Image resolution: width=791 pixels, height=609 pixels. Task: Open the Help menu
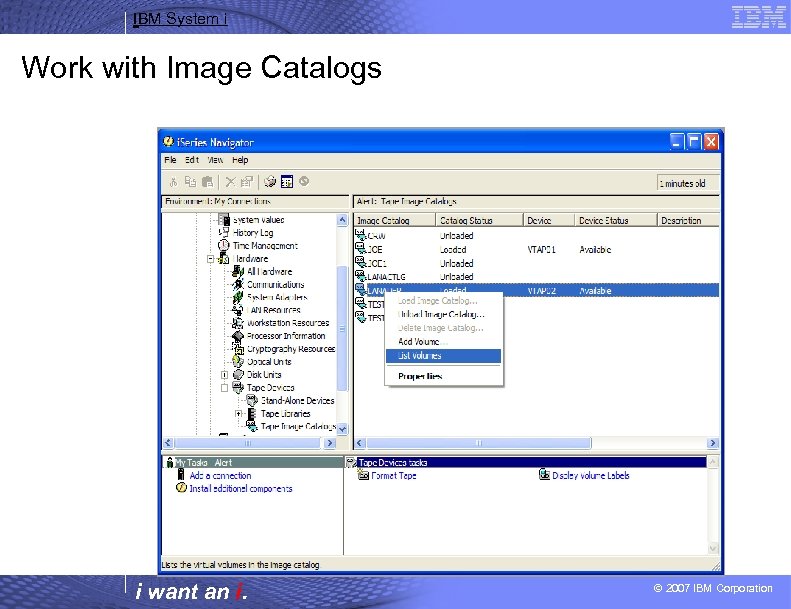[240, 160]
